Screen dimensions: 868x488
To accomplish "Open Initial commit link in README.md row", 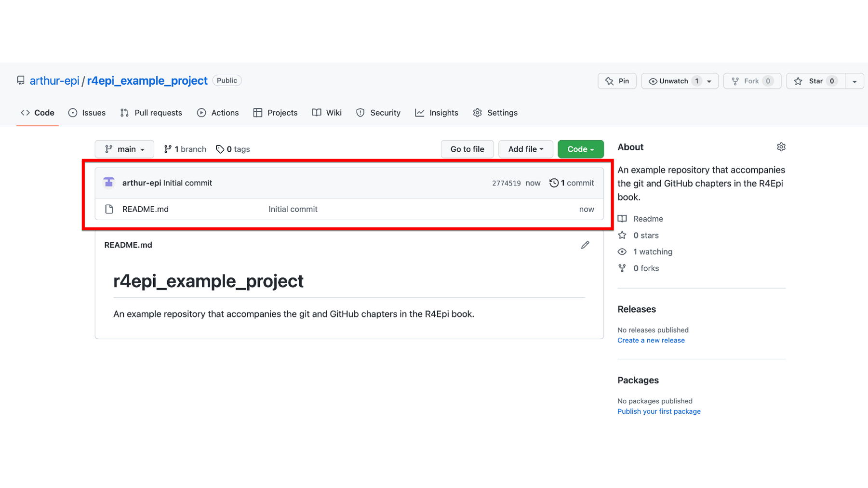I will [x=293, y=209].
